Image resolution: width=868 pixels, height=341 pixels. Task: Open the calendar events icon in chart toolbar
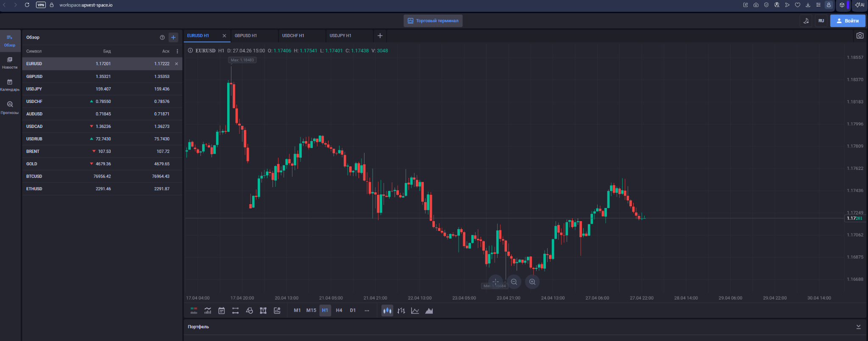tap(222, 311)
